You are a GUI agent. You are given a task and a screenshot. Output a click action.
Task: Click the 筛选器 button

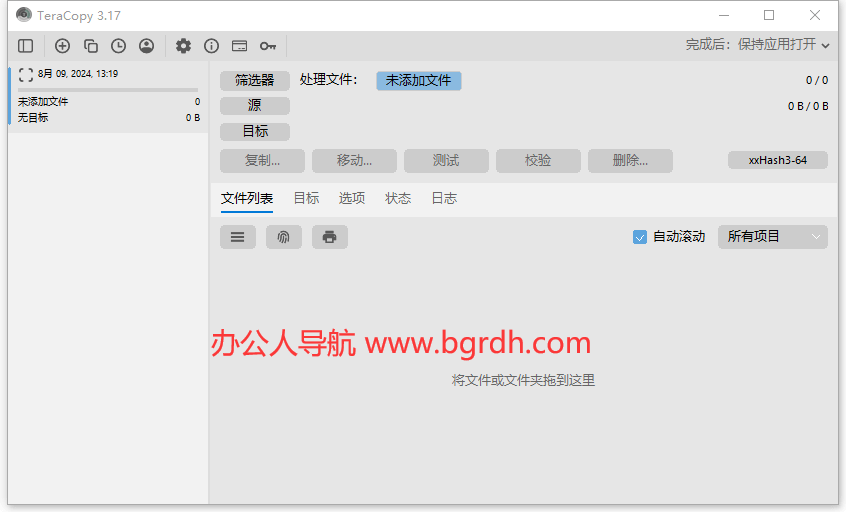[x=255, y=81]
